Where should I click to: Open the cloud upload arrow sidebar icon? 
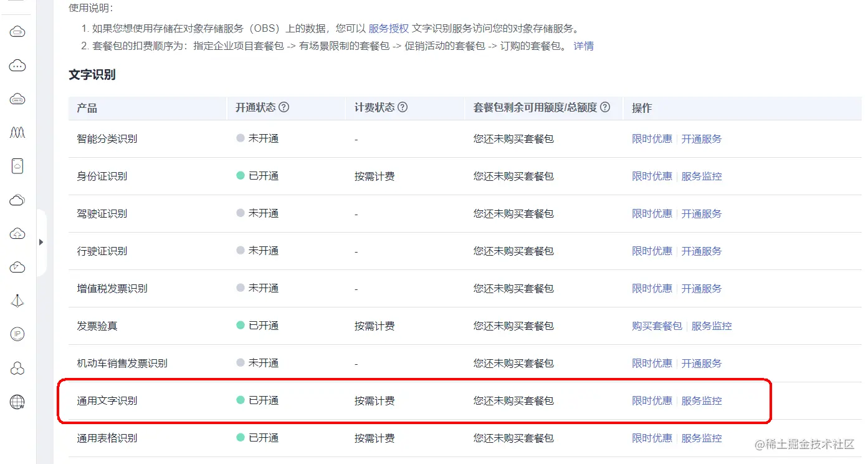point(17,234)
